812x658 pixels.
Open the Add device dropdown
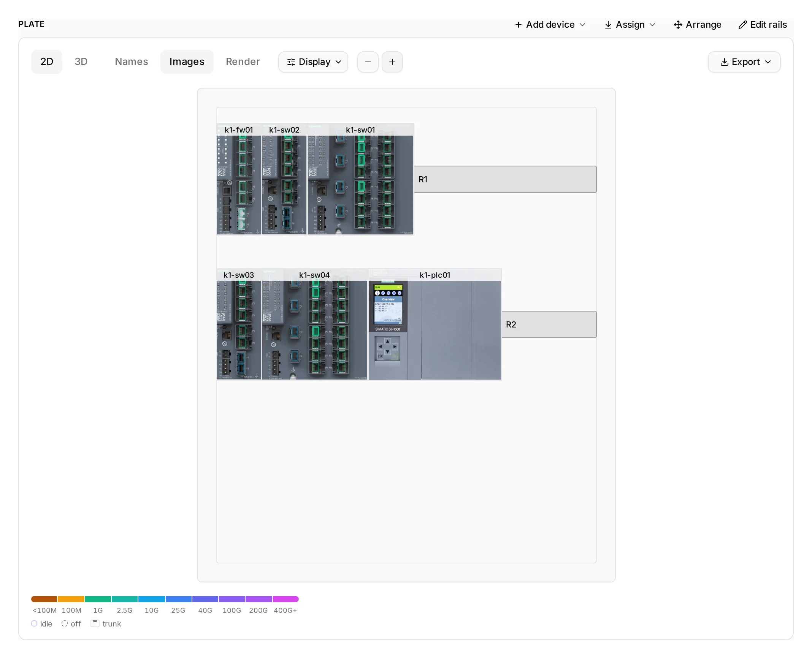tap(550, 25)
